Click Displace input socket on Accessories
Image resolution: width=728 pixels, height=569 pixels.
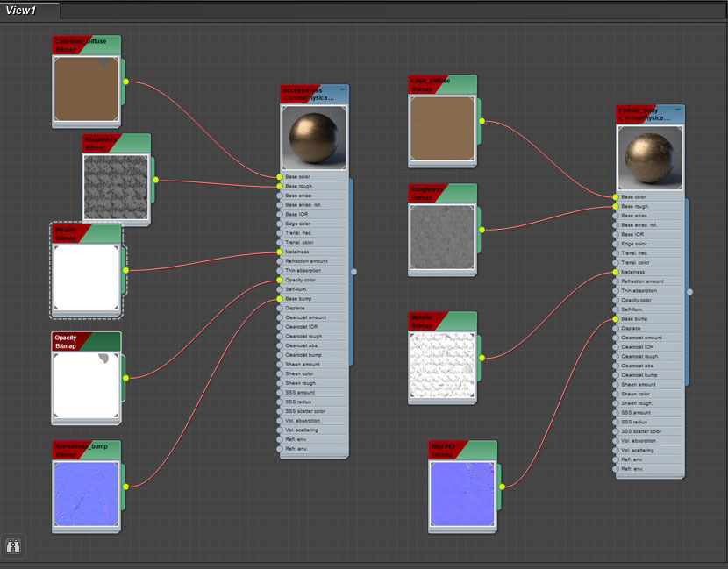tap(280, 308)
